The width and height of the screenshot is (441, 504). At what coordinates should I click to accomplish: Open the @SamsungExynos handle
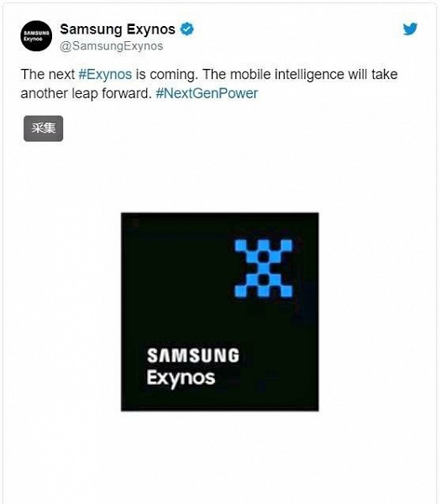[x=112, y=46]
